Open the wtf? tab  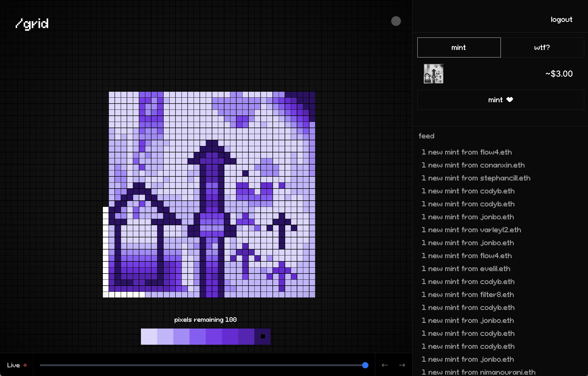[x=542, y=47]
